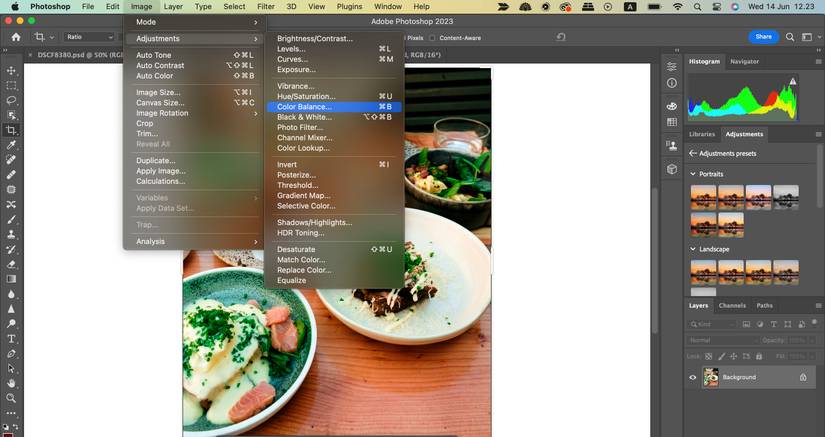Viewport: 825px width, 437px height.
Task: Choose Image Size menu entry
Action: pyautogui.click(x=195, y=93)
